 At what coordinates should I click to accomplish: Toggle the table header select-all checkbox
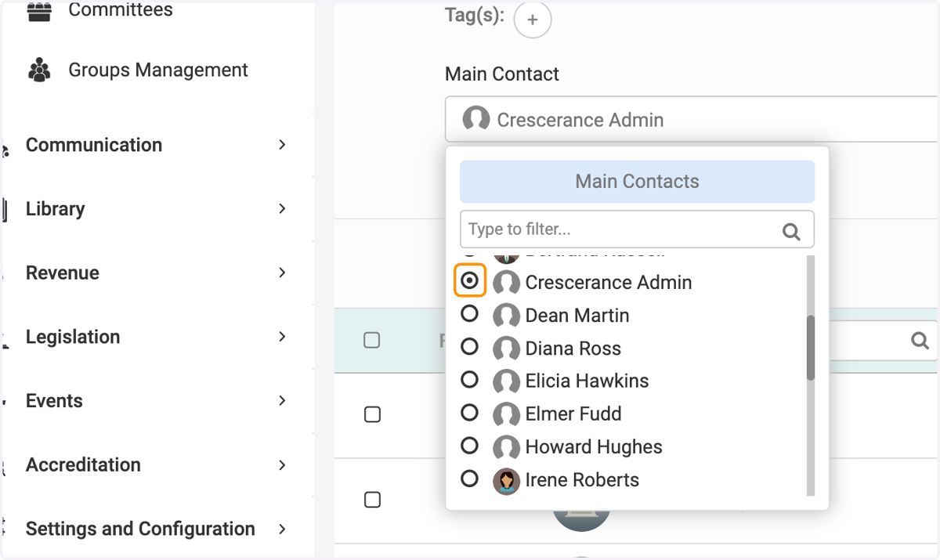click(x=372, y=340)
